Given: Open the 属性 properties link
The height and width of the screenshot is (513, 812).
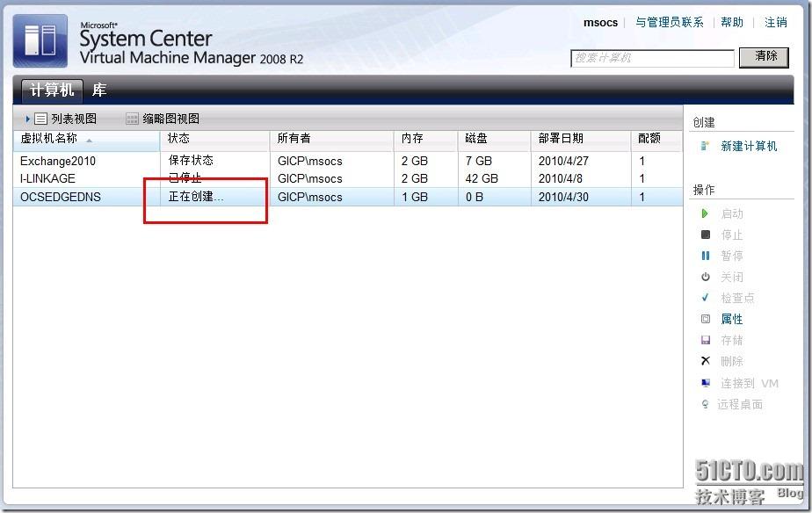Looking at the screenshot, I should (732, 319).
